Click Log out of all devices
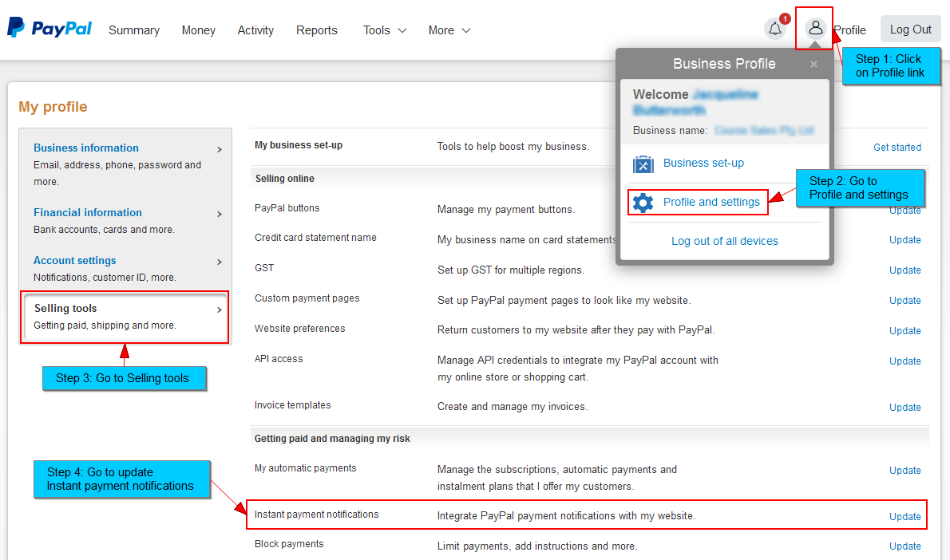Image resolution: width=950 pixels, height=560 pixels. (725, 241)
